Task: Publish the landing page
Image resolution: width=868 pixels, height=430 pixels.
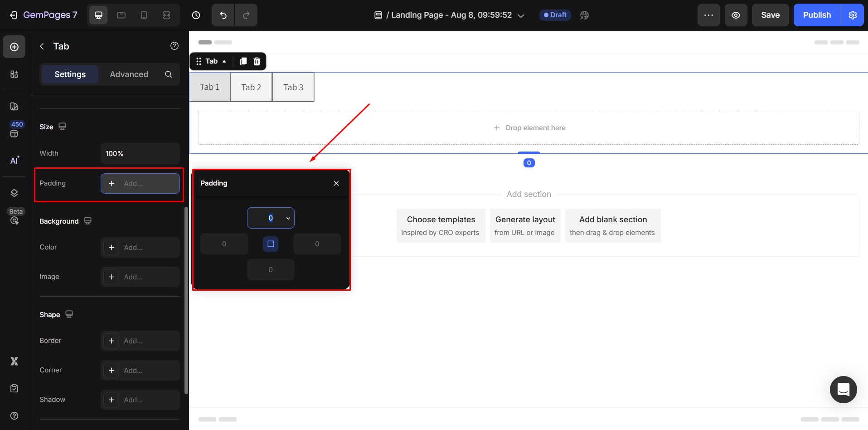Action: pos(816,15)
